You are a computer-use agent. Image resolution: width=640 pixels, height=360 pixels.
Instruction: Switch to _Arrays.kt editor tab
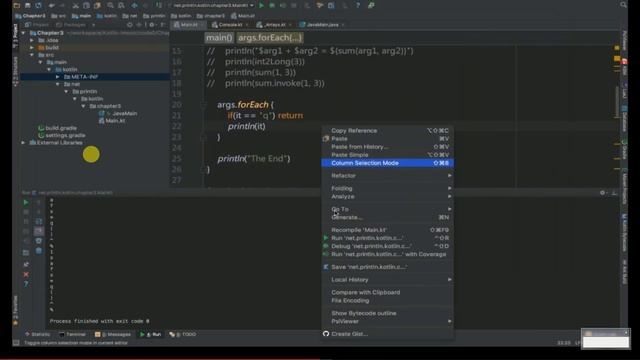[274, 24]
